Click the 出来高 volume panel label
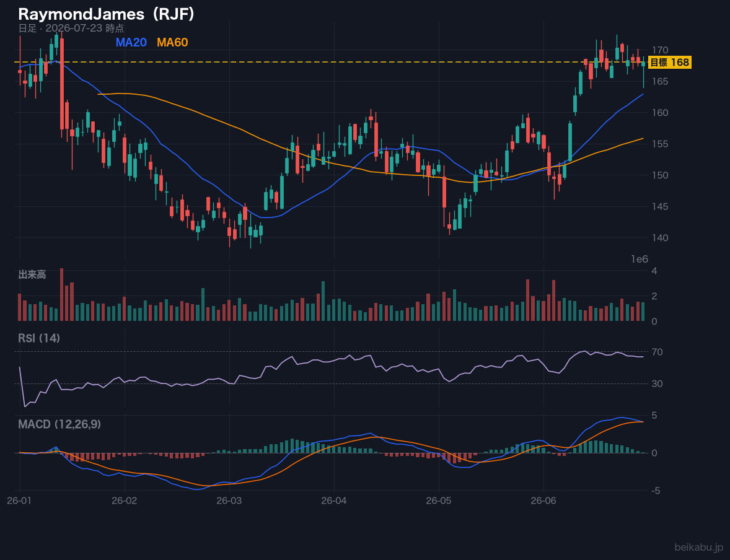The image size is (730, 560). [x=32, y=275]
